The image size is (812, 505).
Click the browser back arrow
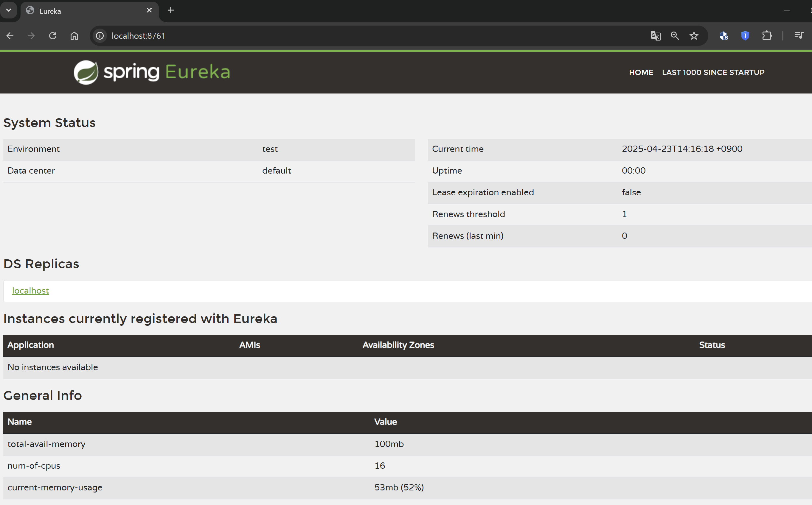click(x=10, y=36)
